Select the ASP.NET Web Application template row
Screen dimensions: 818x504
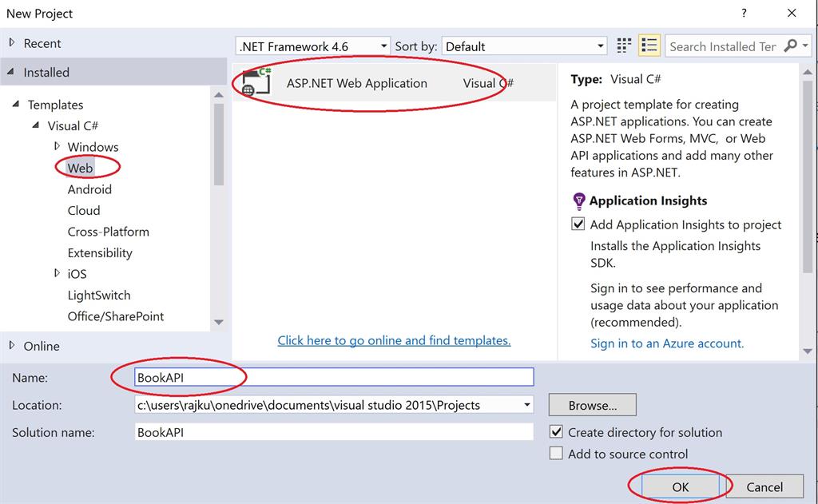395,83
